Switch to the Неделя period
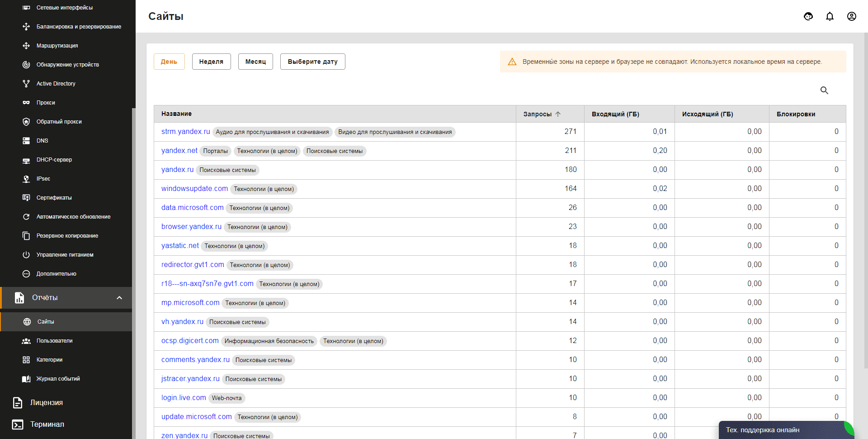This screenshot has width=868, height=439. 211,62
